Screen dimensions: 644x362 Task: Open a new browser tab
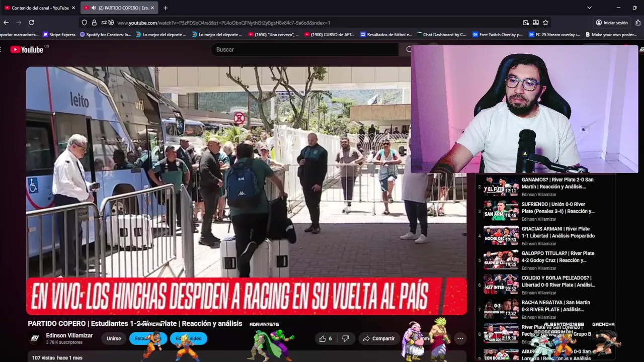(166, 8)
